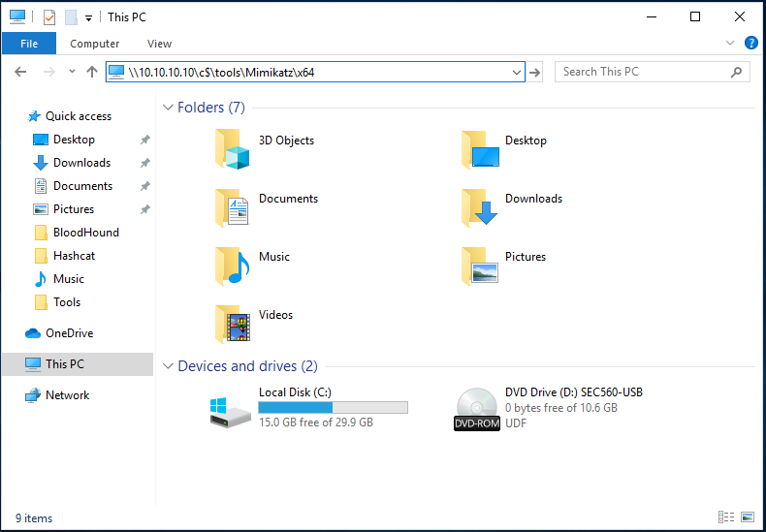The image size is (766, 532).
Task: Open the address bar history dropdown
Action: coord(517,73)
